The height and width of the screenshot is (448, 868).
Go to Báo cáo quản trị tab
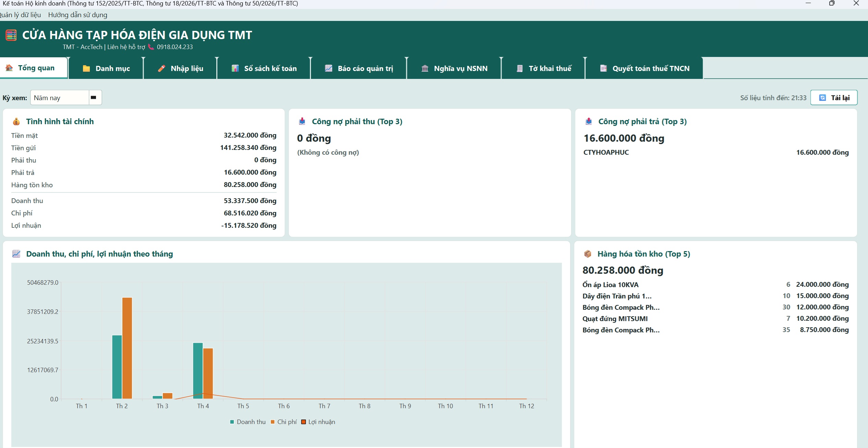coord(359,68)
